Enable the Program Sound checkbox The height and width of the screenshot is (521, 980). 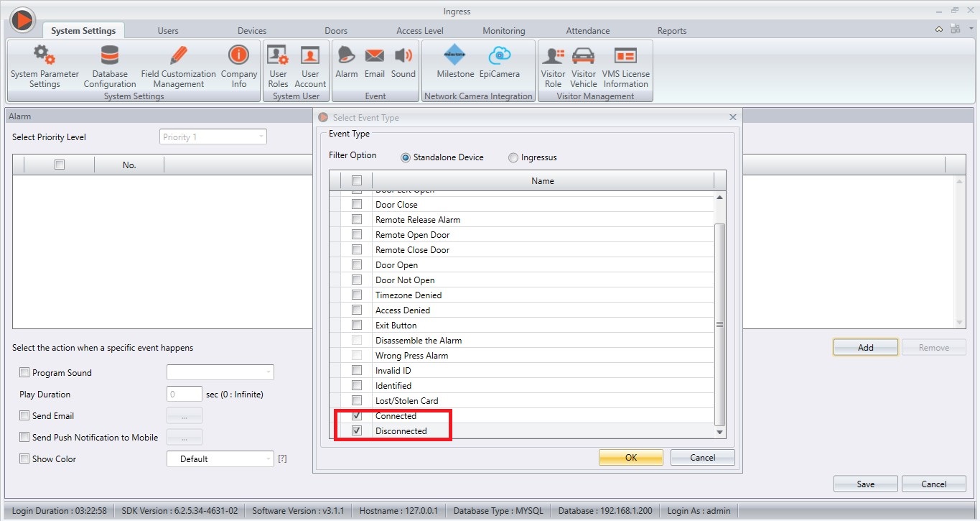[x=24, y=373]
